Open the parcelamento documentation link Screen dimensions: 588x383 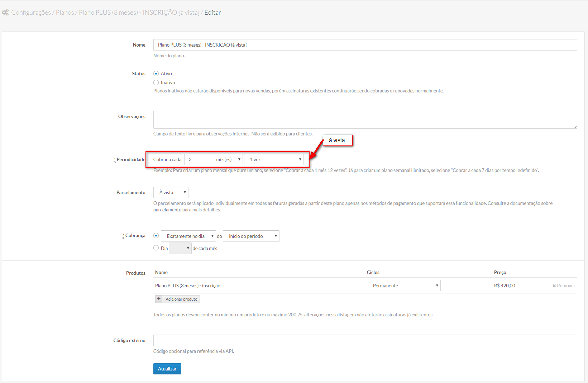tap(167, 210)
